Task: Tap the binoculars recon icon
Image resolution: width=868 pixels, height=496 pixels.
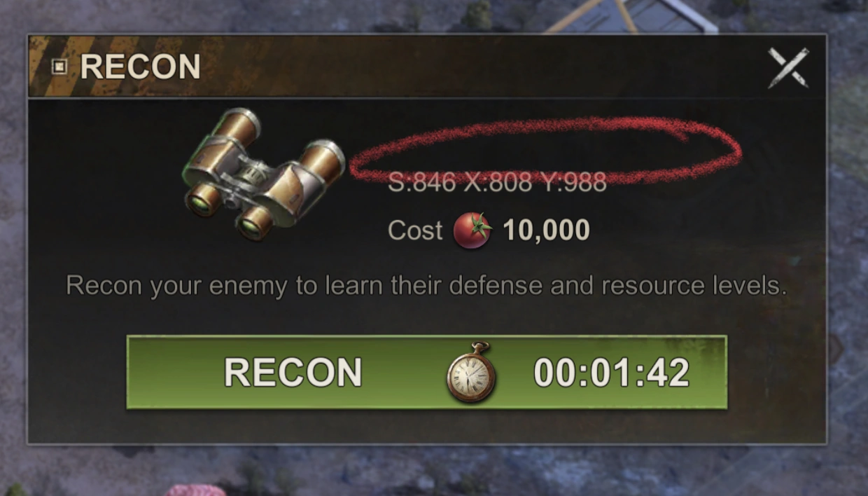Action: pos(263,174)
